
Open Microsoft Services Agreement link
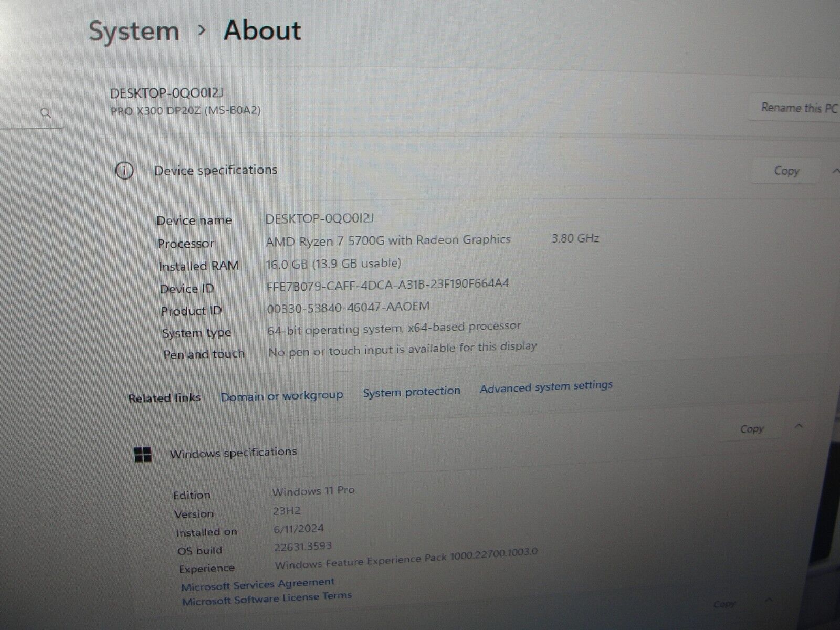click(258, 584)
